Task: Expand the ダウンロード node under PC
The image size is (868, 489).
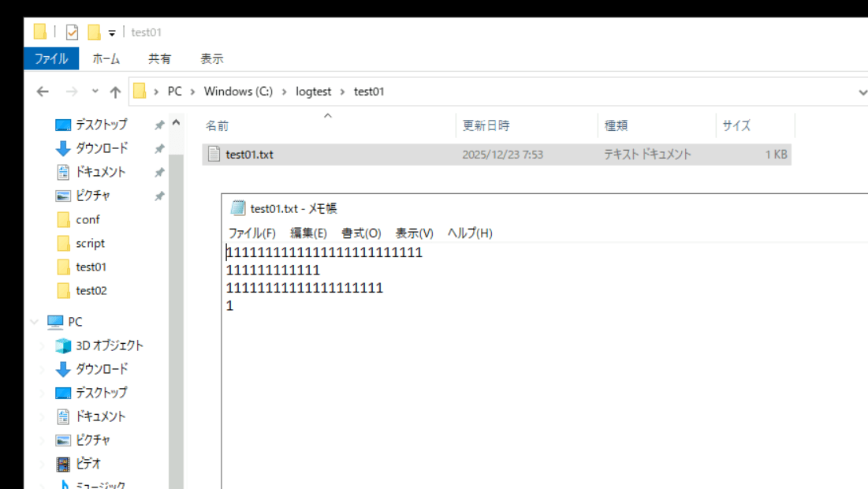Action: (x=43, y=369)
